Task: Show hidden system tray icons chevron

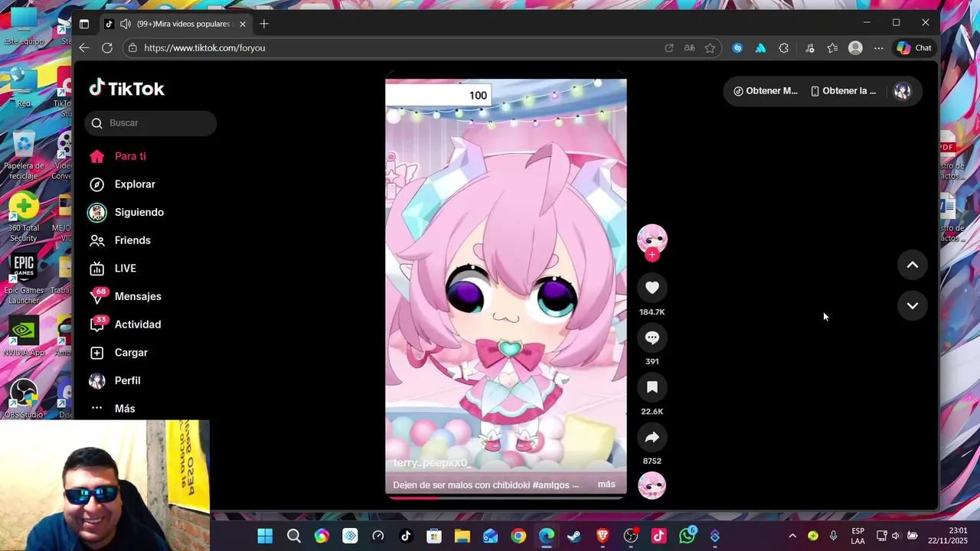Action: coord(792,536)
